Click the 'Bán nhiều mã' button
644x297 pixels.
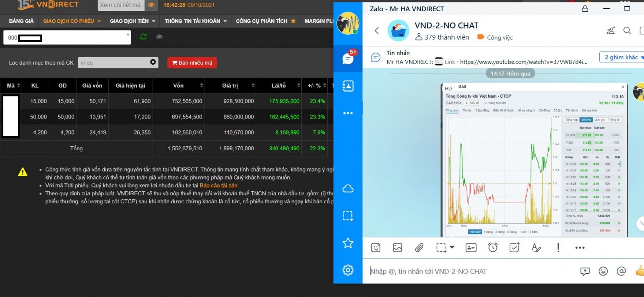192,63
